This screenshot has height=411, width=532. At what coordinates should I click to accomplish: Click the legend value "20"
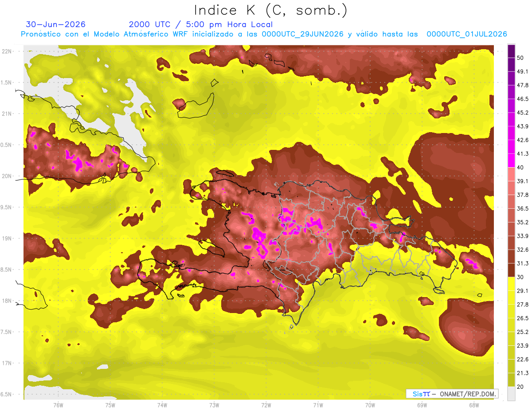tap(520, 387)
